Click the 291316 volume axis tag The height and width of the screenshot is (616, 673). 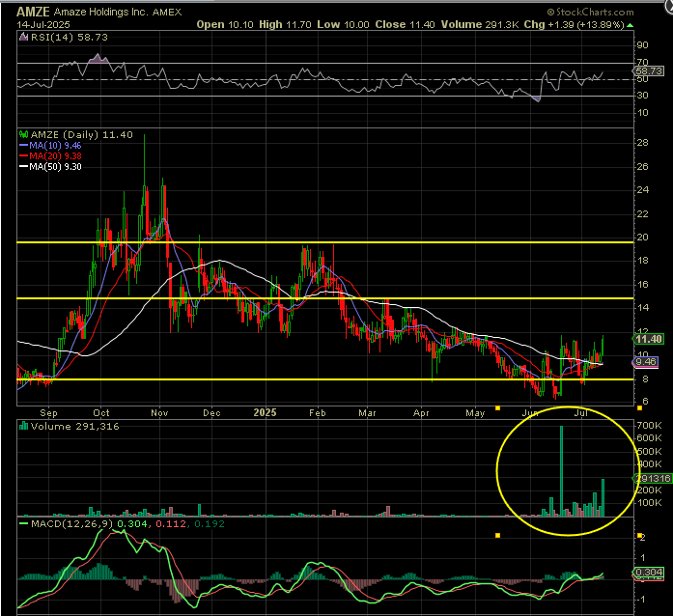click(x=654, y=478)
